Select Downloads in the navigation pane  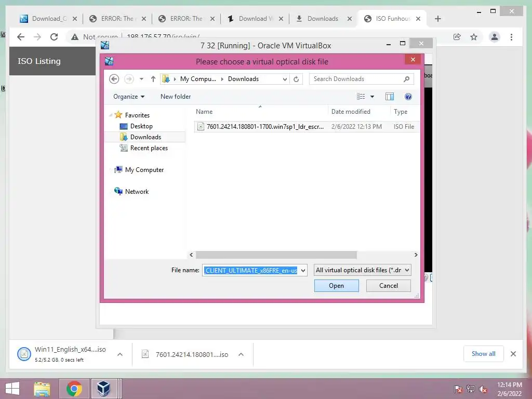pyautogui.click(x=145, y=137)
